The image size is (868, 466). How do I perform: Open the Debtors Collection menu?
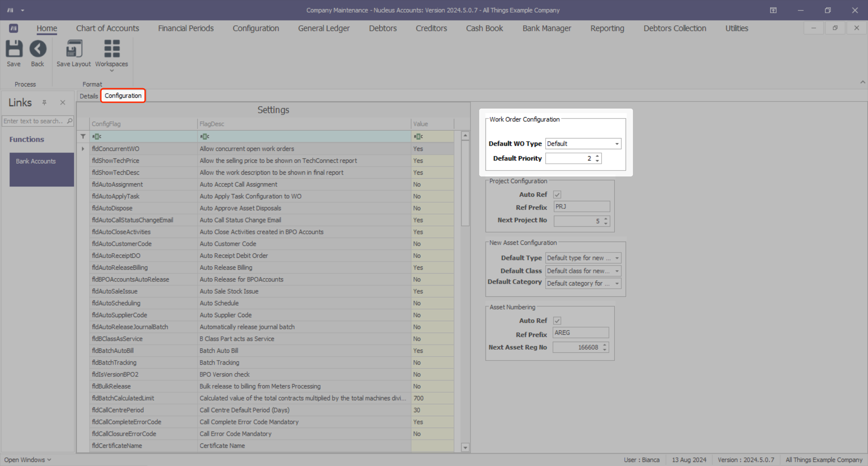[675, 29]
